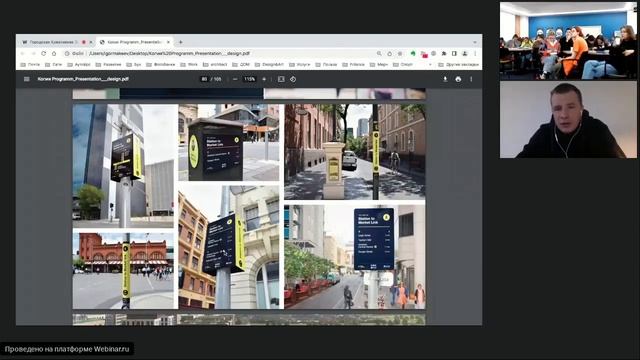Rotate the PDF counterclockwise

[x=293, y=79]
